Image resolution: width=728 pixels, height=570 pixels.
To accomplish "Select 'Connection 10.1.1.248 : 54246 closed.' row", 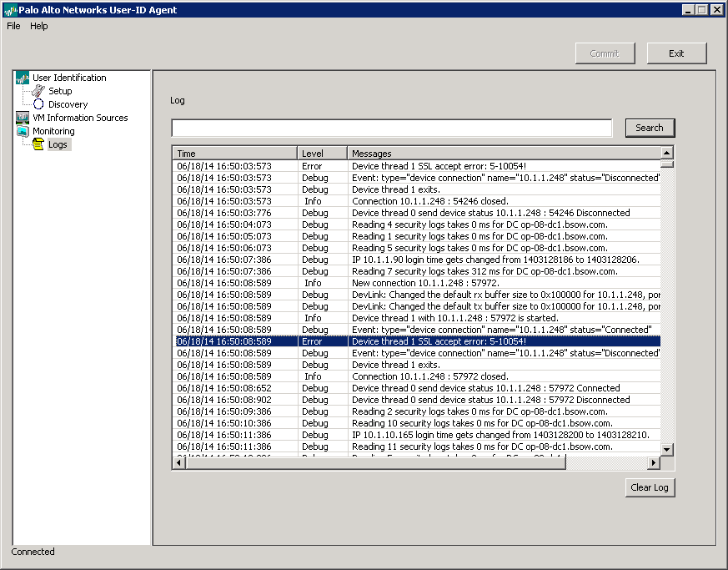I will (416, 201).
